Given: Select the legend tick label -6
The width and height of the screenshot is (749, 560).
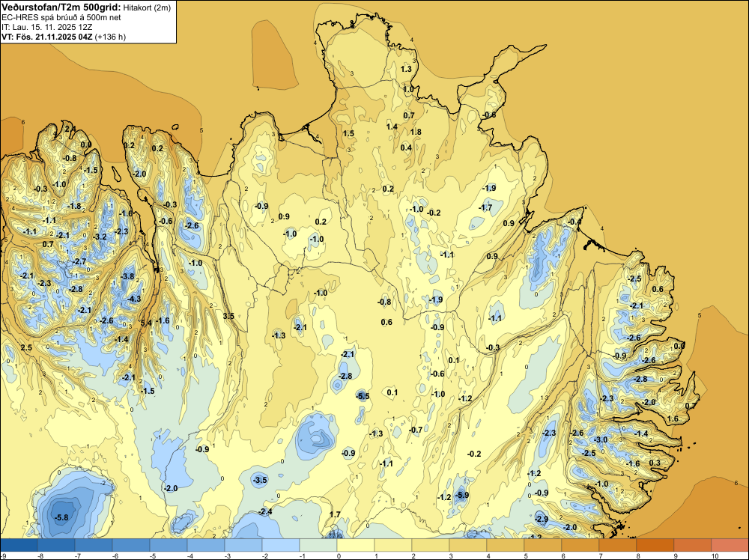Looking at the screenshot, I should coord(115,556).
